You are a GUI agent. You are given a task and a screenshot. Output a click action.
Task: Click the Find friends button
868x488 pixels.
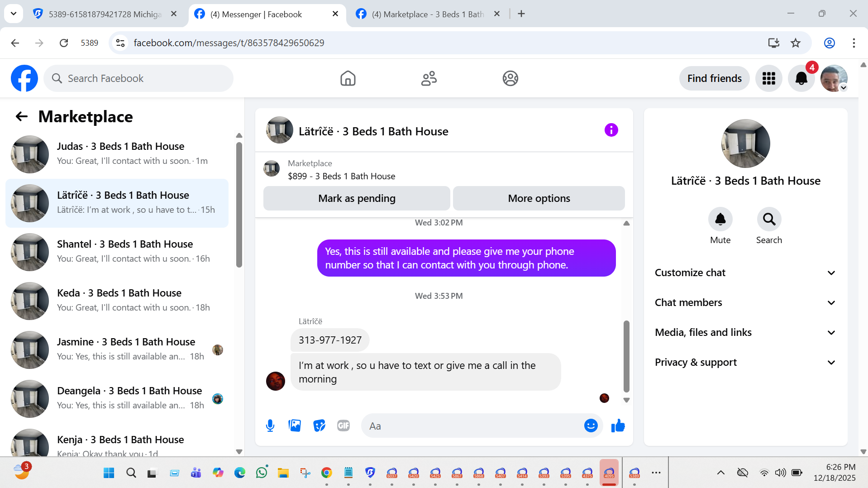pyautogui.click(x=714, y=78)
